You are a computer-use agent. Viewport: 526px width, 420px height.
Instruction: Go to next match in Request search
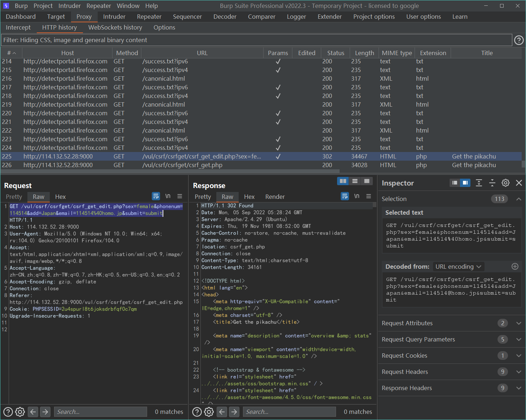pyautogui.click(x=45, y=412)
